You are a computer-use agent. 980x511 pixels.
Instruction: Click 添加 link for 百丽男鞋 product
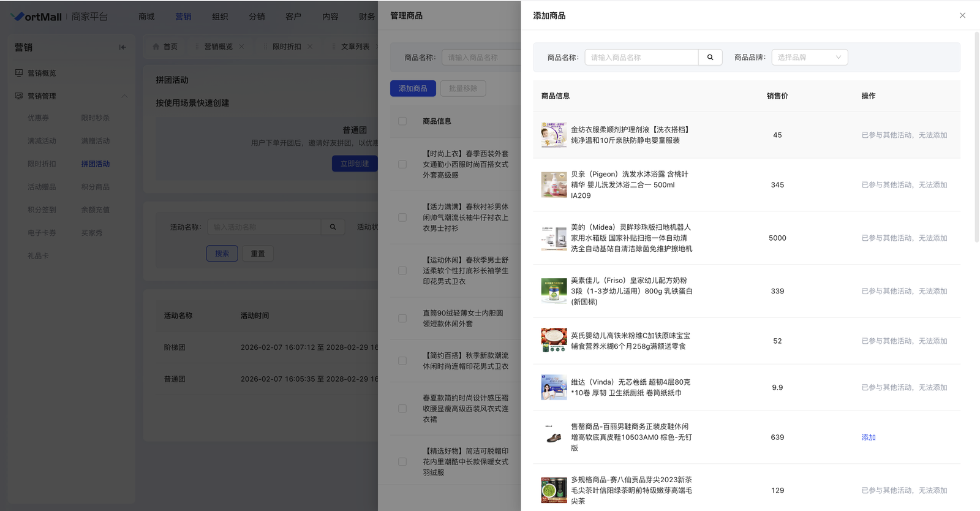coord(868,437)
